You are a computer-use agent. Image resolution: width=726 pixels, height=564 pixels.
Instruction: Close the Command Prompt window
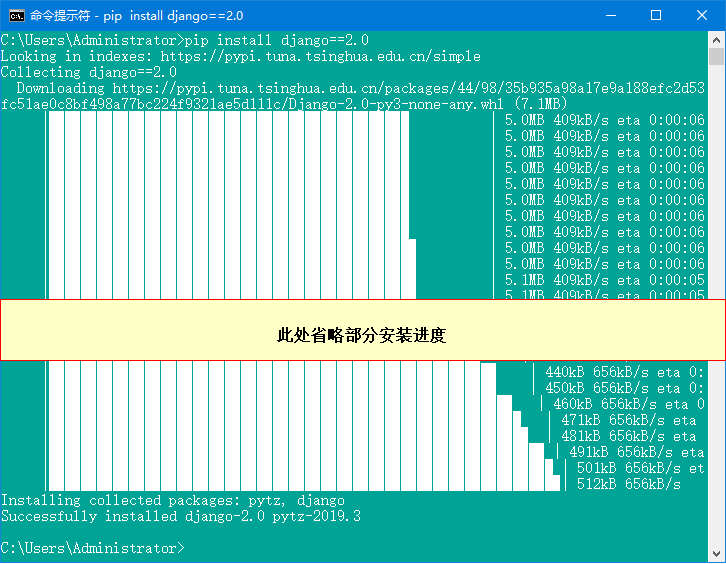(702, 16)
